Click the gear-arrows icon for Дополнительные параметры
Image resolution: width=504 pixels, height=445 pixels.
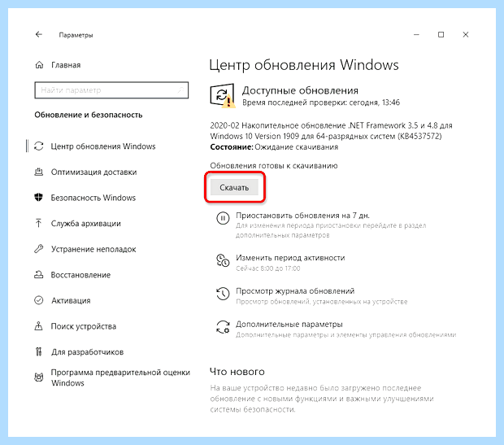coord(223,327)
